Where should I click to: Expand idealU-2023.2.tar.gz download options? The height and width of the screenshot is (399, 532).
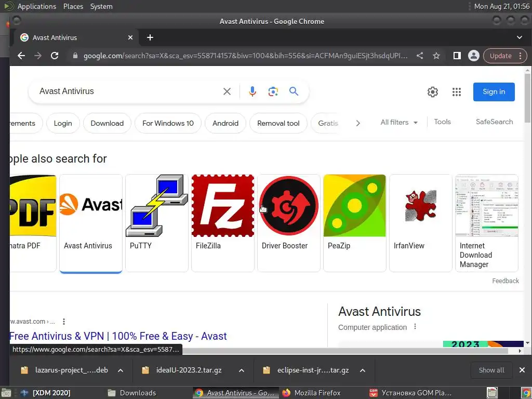tap(242, 370)
